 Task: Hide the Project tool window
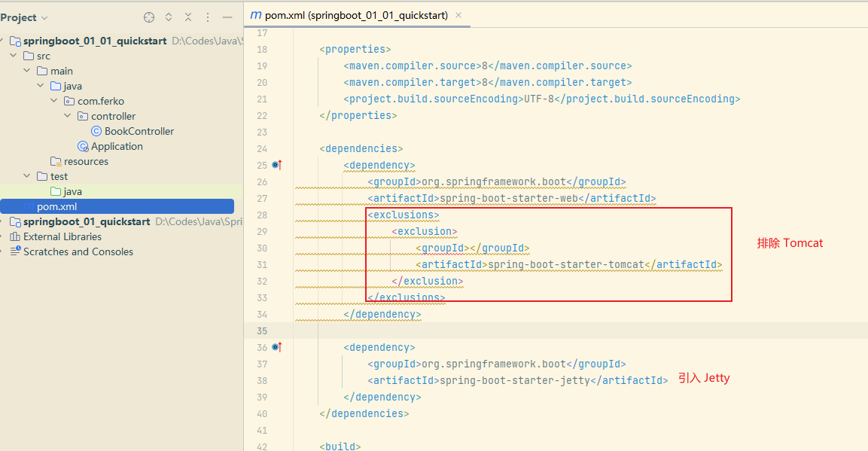click(x=227, y=17)
